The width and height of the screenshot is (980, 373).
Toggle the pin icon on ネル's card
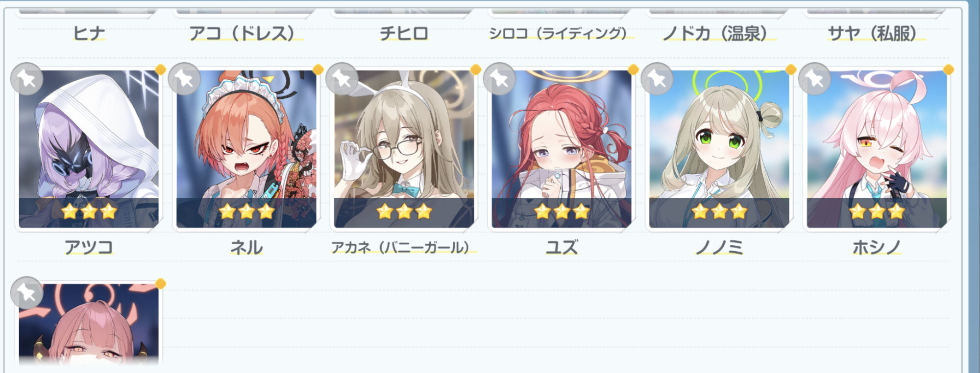[x=184, y=79]
